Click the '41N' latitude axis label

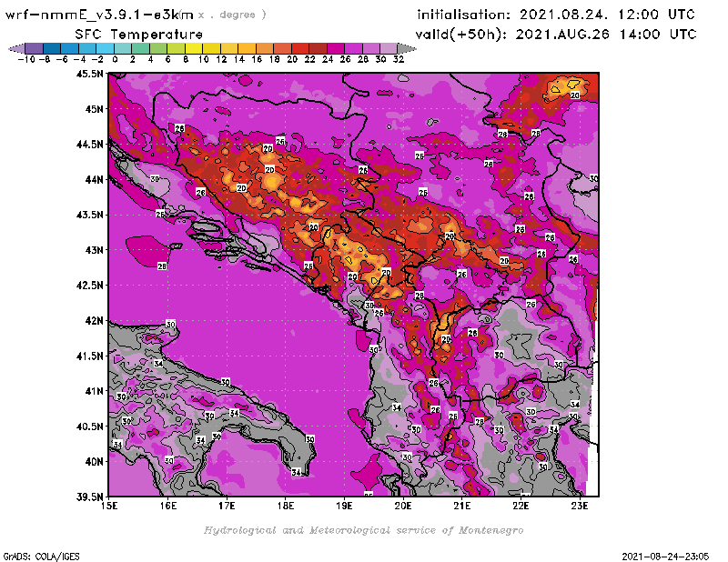(x=95, y=391)
